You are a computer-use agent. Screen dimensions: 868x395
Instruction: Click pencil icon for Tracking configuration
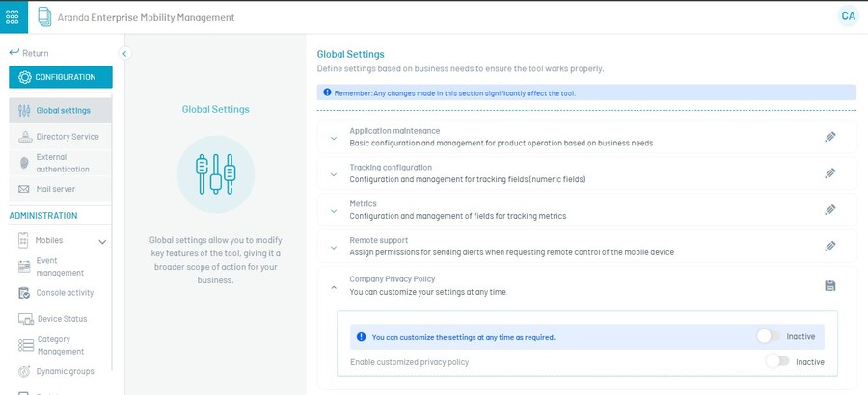tap(830, 173)
